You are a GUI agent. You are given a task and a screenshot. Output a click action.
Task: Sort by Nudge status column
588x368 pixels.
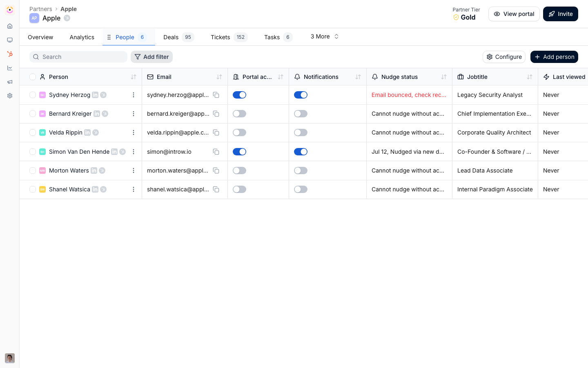tap(444, 77)
